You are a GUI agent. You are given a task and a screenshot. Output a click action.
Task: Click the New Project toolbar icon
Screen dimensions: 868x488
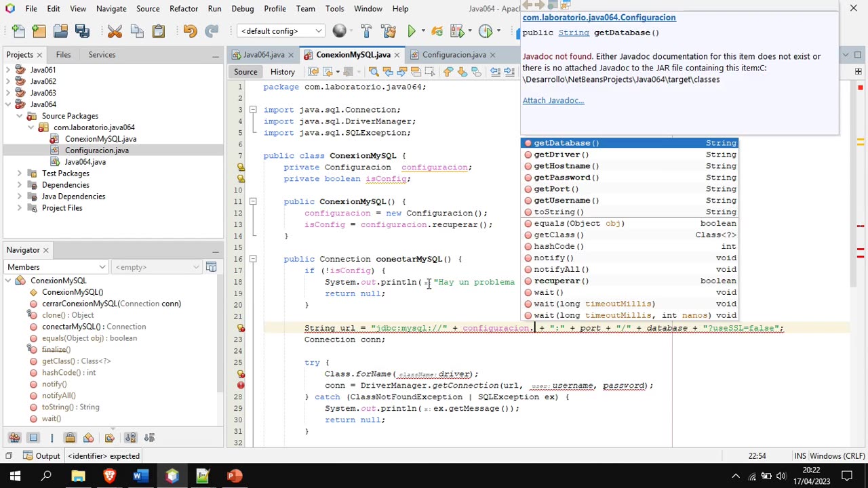pyautogui.click(x=39, y=31)
